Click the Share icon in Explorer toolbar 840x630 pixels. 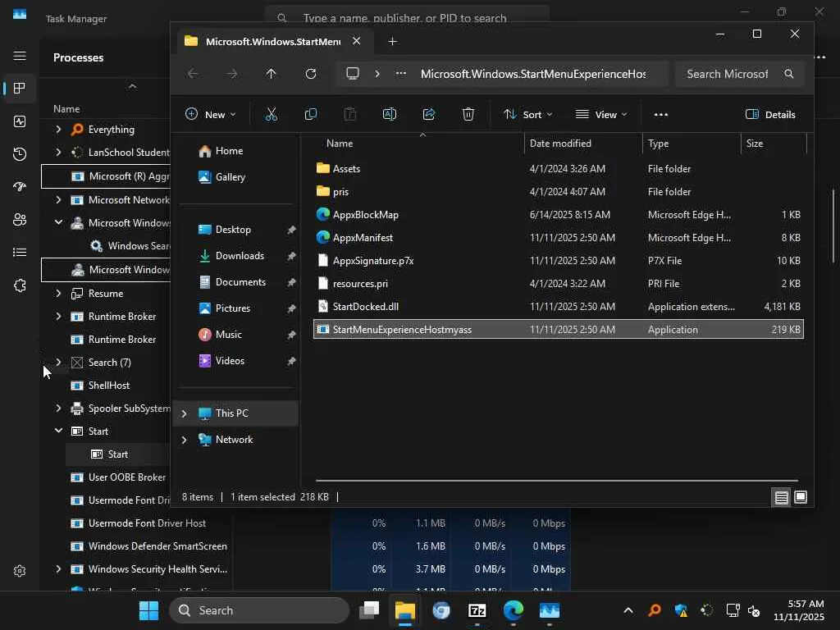click(429, 115)
